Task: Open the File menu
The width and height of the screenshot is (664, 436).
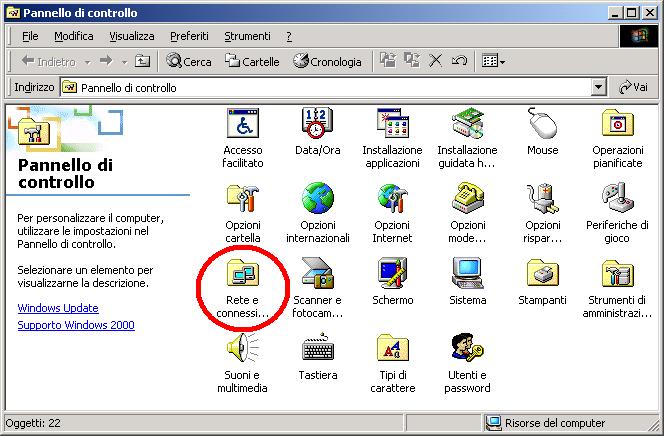Action: (30, 36)
